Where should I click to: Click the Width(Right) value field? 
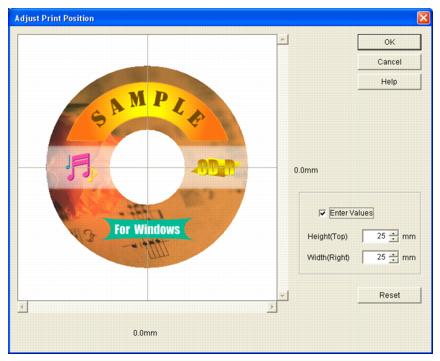click(x=375, y=257)
